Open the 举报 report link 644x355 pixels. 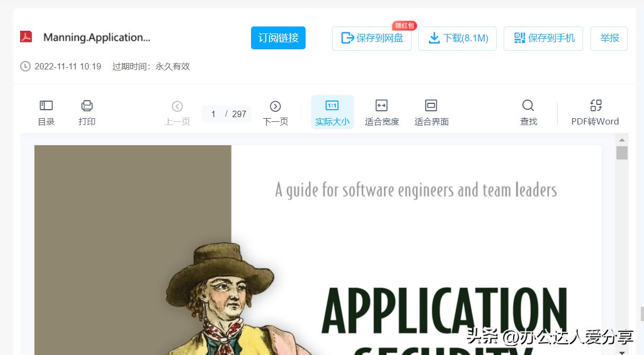609,38
